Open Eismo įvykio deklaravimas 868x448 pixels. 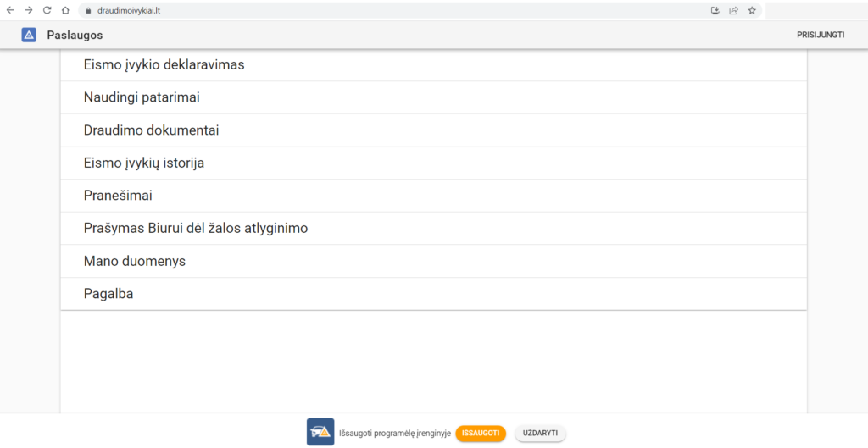164,64
